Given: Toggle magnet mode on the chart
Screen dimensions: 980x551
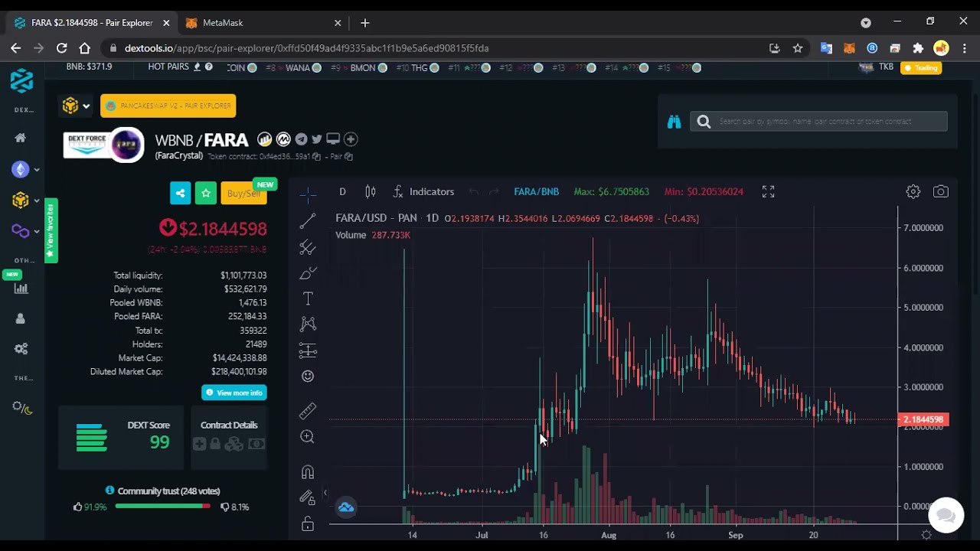Looking at the screenshot, I should pyautogui.click(x=308, y=471).
